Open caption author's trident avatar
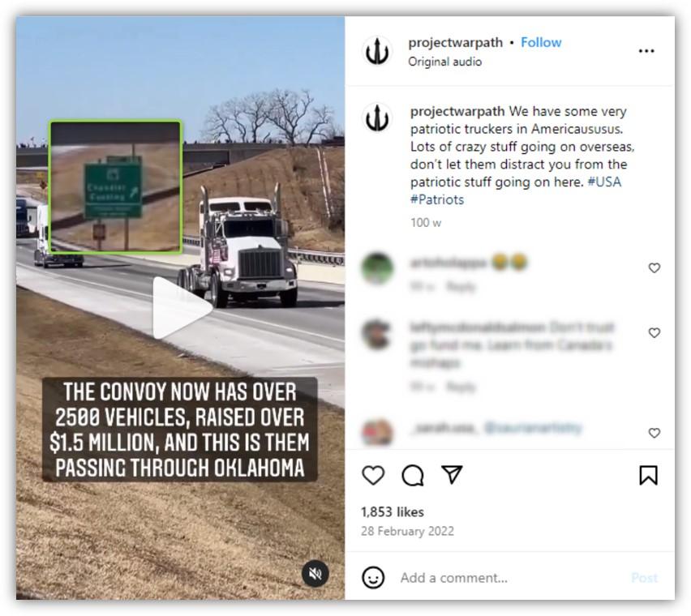The width and height of the screenshot is (691, 616). point(377,118)
